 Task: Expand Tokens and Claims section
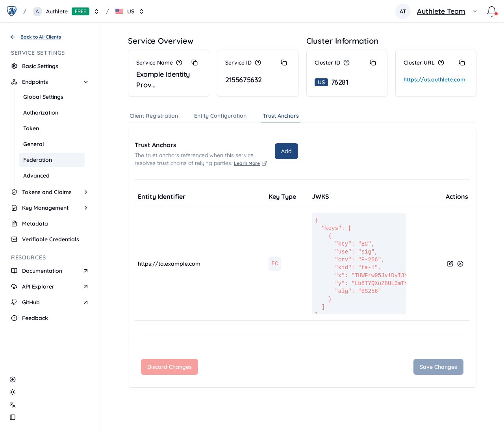click(86, 192)
